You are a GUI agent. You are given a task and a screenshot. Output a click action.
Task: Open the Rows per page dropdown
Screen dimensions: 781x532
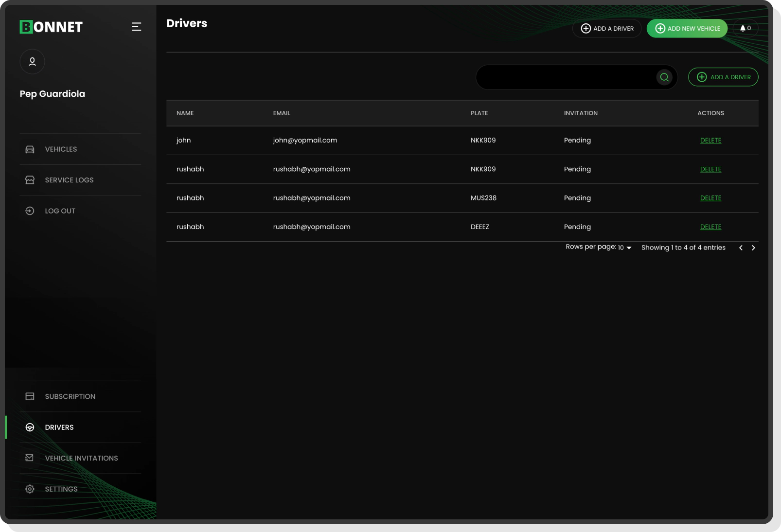click(x=624, y=248)
